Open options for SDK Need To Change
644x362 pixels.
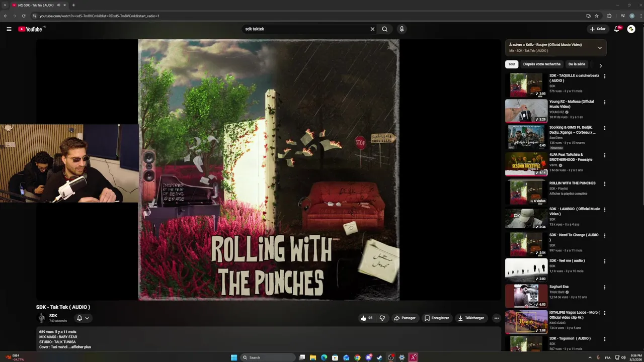(x=605, y=236)
